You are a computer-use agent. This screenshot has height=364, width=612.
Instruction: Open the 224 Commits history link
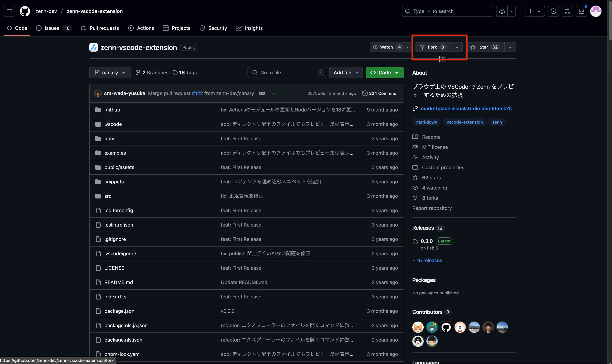[x=379, y=93]
